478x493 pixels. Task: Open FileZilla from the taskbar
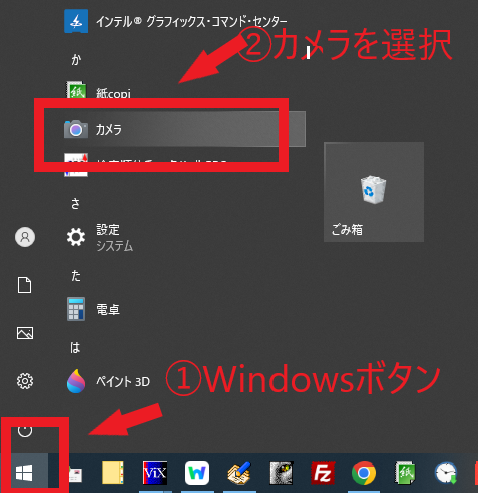(323, 473)
